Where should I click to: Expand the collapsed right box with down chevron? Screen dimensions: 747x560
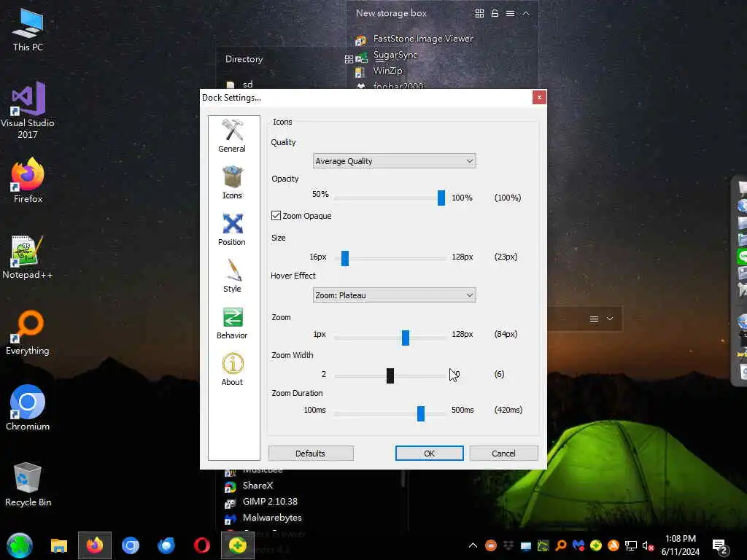pos(610,319)
